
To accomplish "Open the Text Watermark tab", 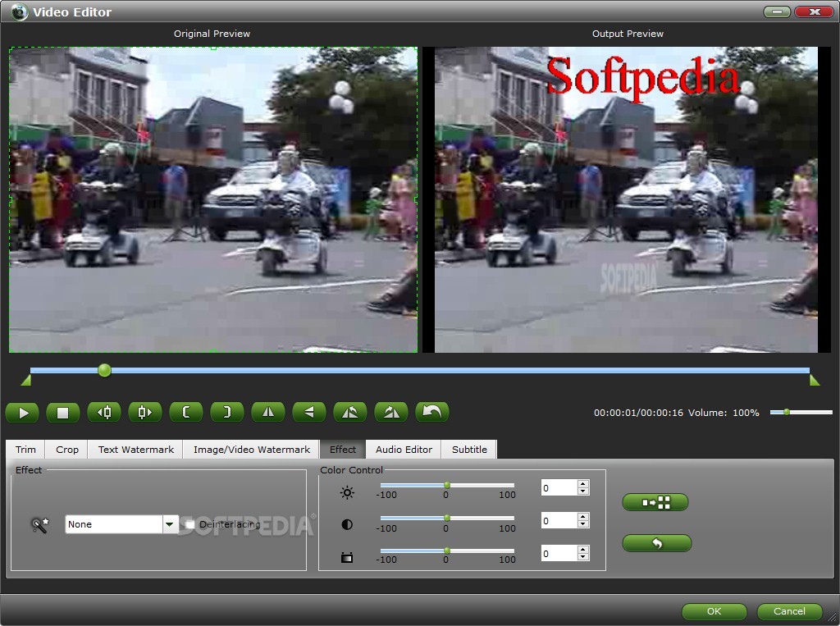I will [x=135, y=449].
